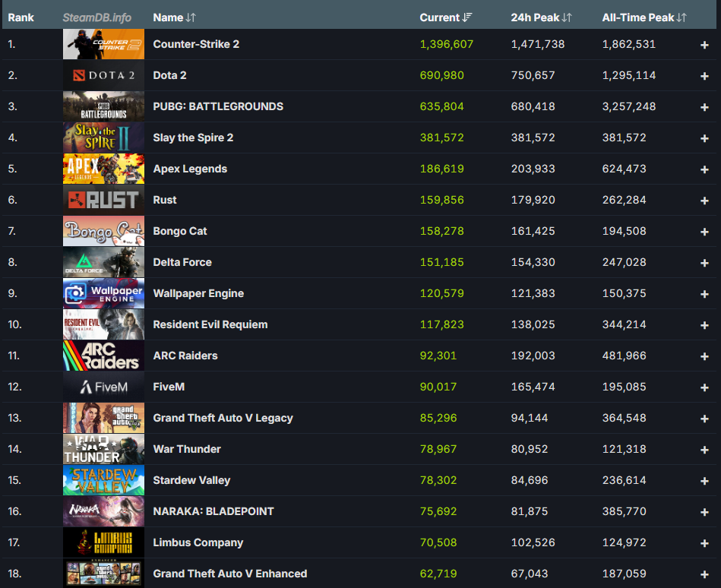Open Slay the Spire 2 thumbnail
Screen dimensions: 721x588
(x=103, y=138)
